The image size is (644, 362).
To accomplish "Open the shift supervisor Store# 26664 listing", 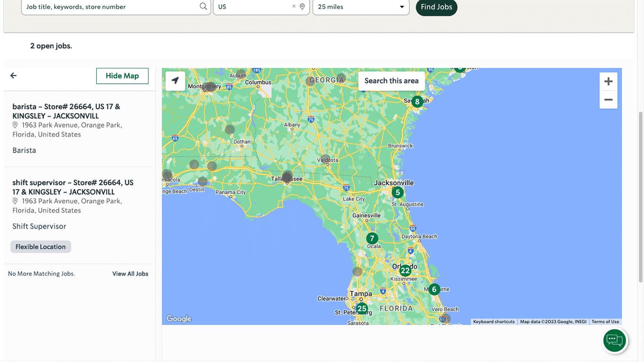I will point(73,187).
